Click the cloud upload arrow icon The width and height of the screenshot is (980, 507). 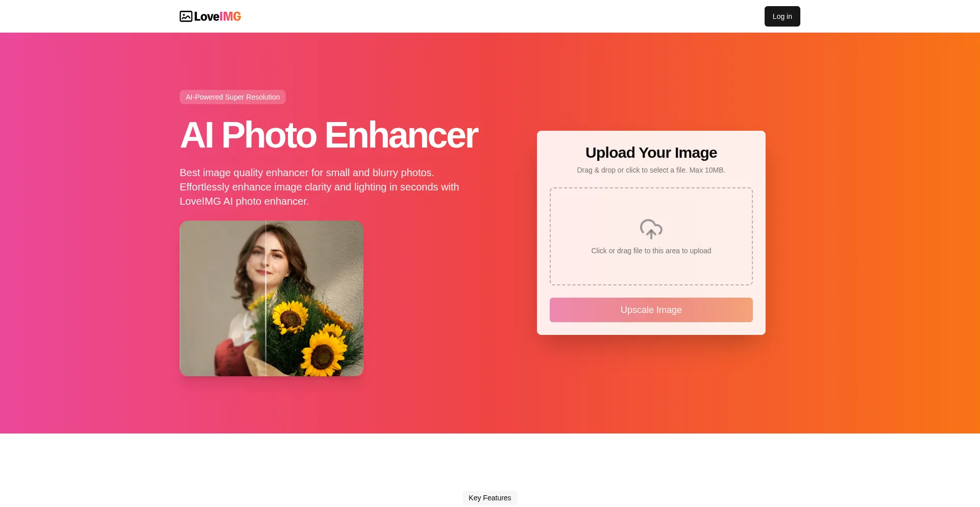click(651, 229)
